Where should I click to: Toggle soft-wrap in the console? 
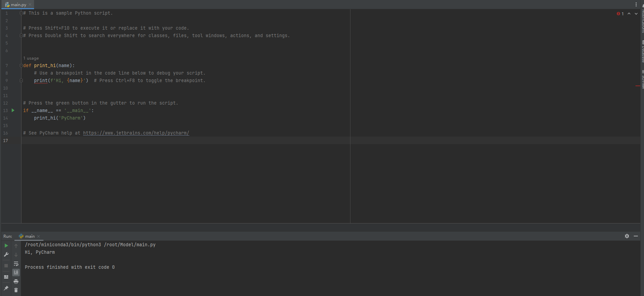click(16, 264)
